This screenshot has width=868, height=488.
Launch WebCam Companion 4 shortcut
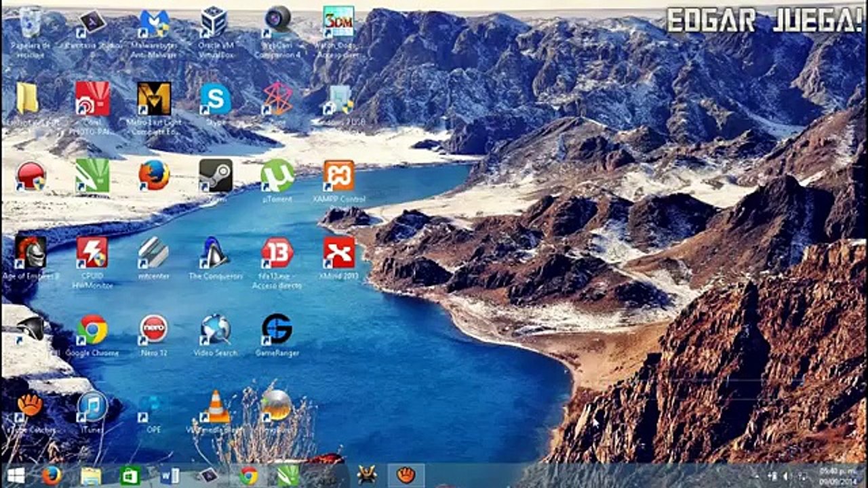[x=277, y=22]
